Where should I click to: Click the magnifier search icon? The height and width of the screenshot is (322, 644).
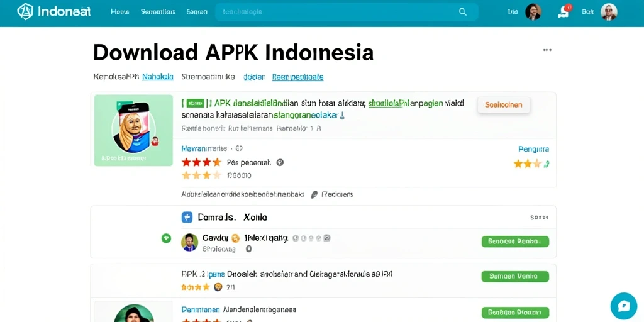point(463,12)
